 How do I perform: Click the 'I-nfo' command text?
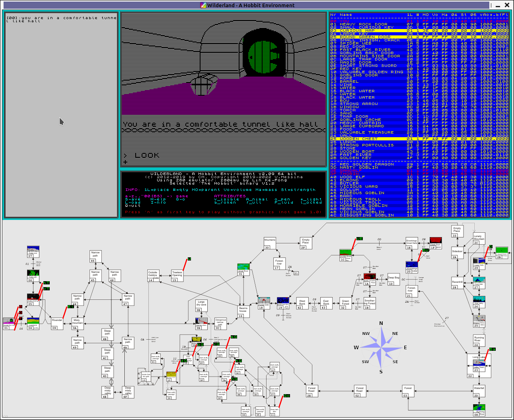tap(158, 202)
